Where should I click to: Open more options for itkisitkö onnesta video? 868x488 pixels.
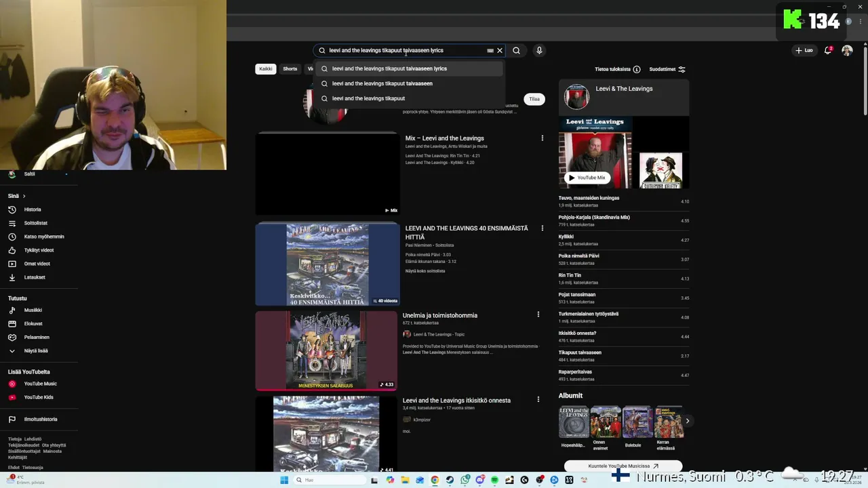[538, 400]
